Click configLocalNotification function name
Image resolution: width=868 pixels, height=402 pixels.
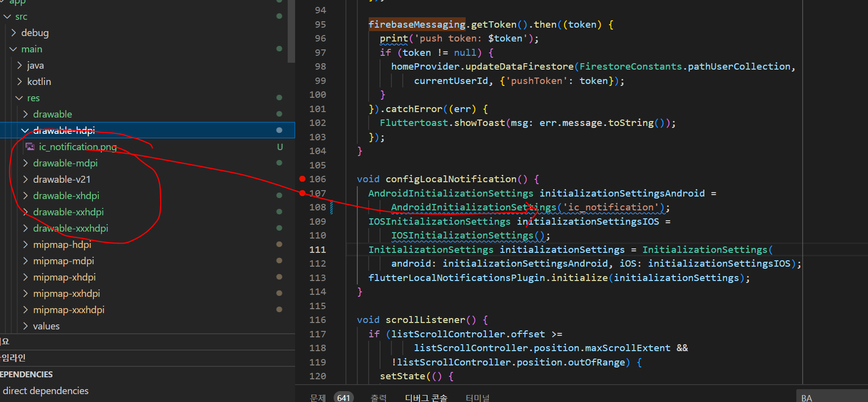tap(451, 179)
